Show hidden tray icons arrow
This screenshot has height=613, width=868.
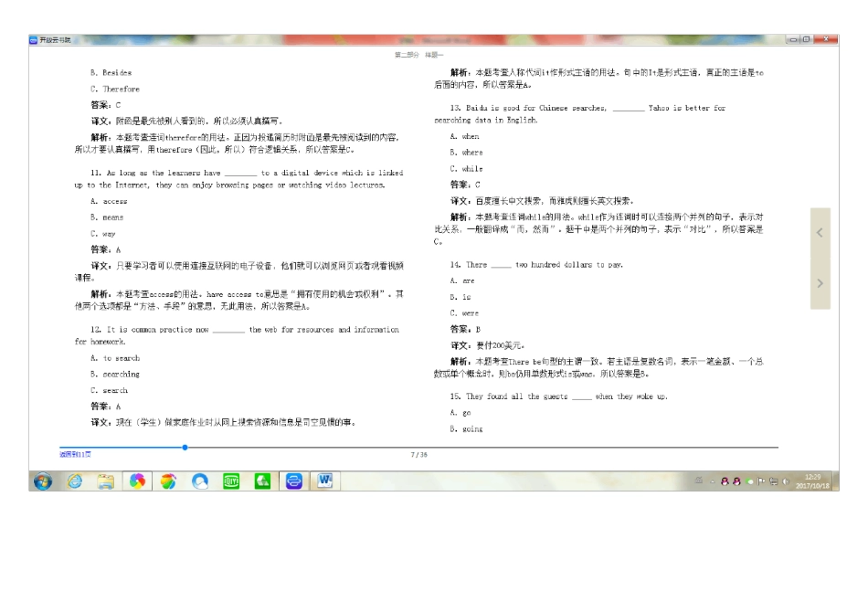click(713, 481)
